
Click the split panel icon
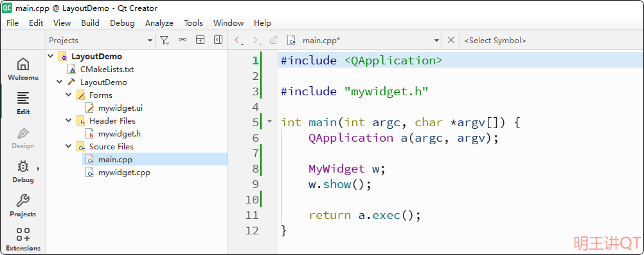pyautogui.click(x=200, y=40)
